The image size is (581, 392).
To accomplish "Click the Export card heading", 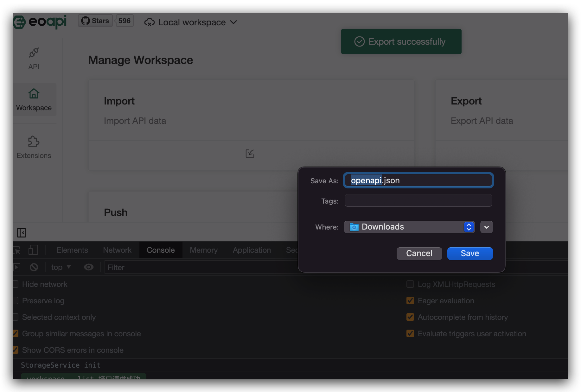I will 466,101.
